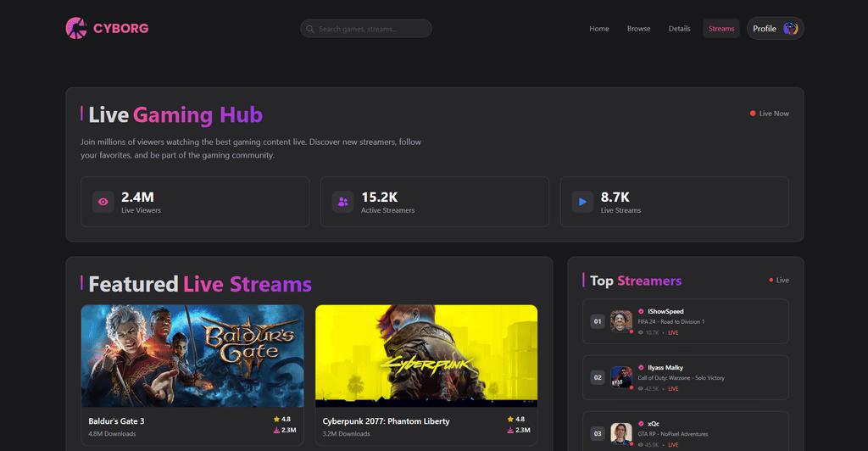Click the Ilyass Malky streamer name

click(665, 367)
